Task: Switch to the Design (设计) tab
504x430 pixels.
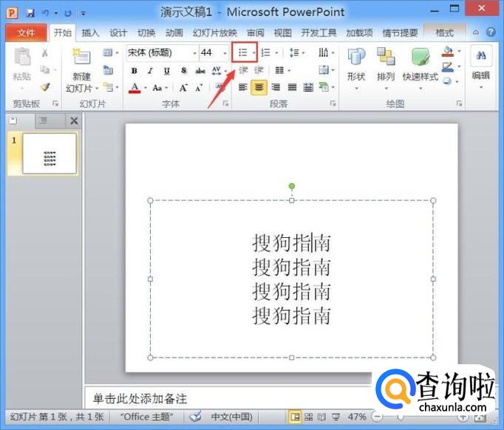Action: [x=118, y=33]
